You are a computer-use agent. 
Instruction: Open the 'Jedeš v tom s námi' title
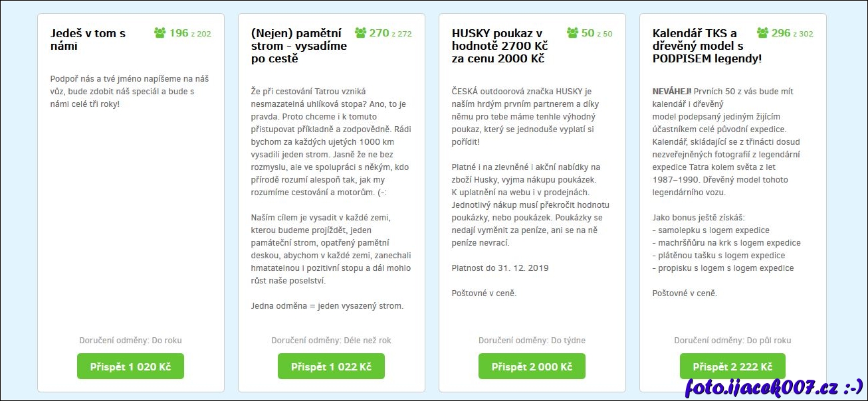click(x=88, y=39)
